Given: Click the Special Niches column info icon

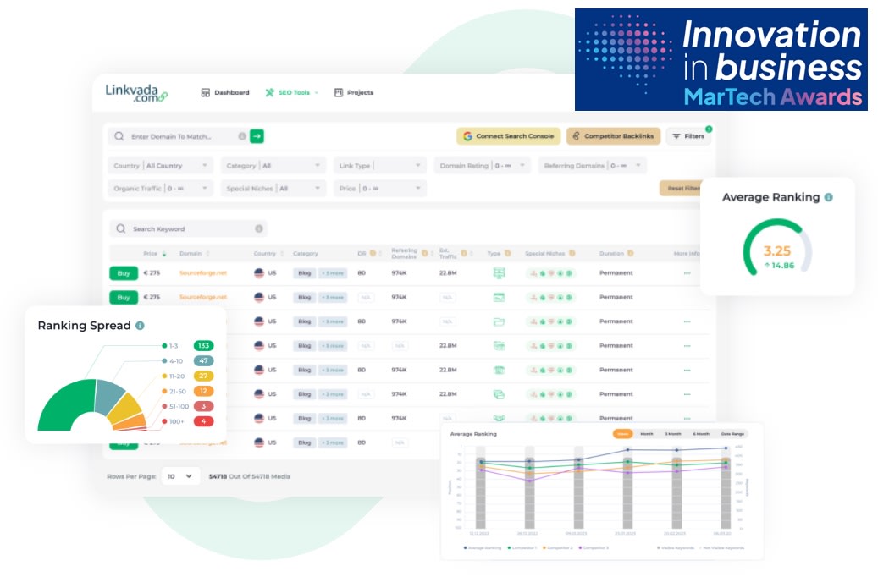Looking at the screenshot, I should point(572,254).
